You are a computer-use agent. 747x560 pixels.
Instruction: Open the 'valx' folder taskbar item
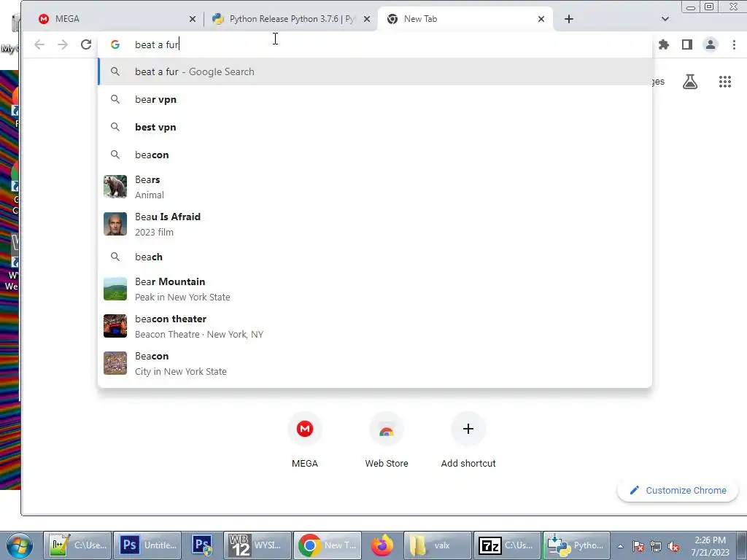(438, 545)
